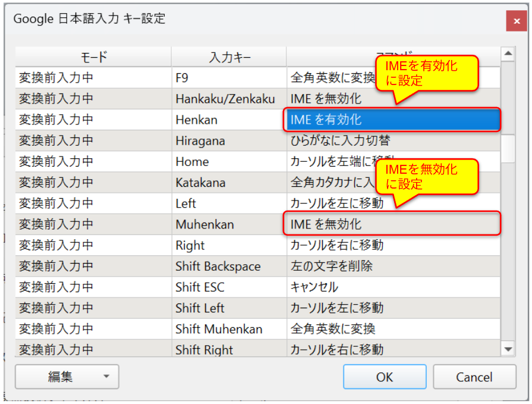This screenshot has height=404, width=532.
Task: Select the Shift Right key cell
Action: [x=229, y=348]
